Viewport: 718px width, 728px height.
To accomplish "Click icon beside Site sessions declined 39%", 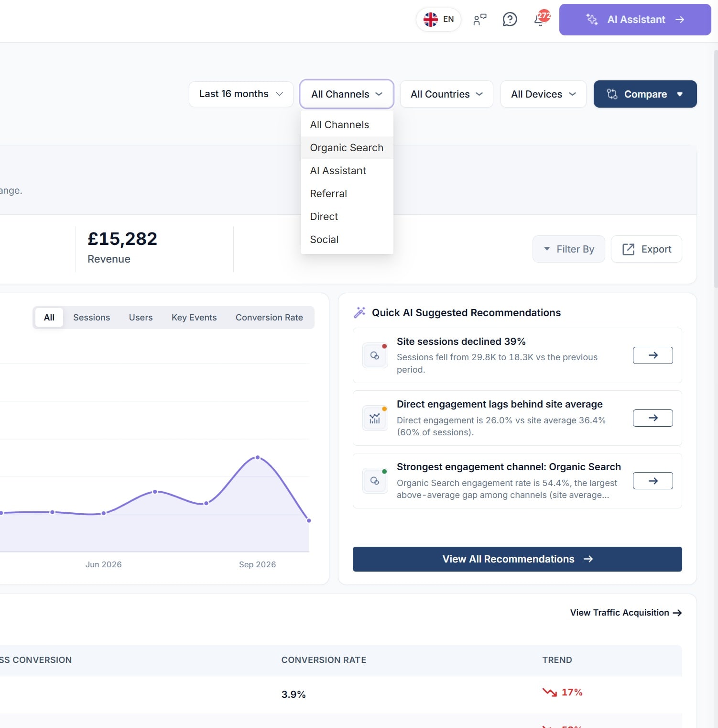I will [375, 355].
